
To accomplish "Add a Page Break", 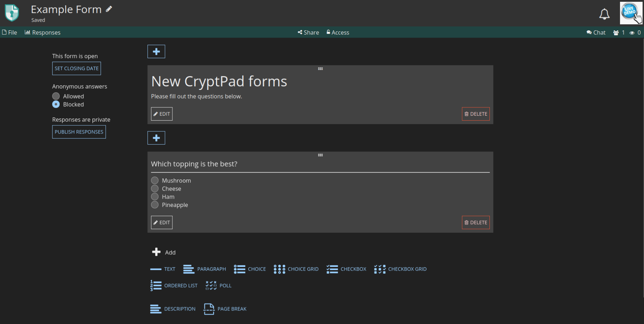I will click(225, 309).
